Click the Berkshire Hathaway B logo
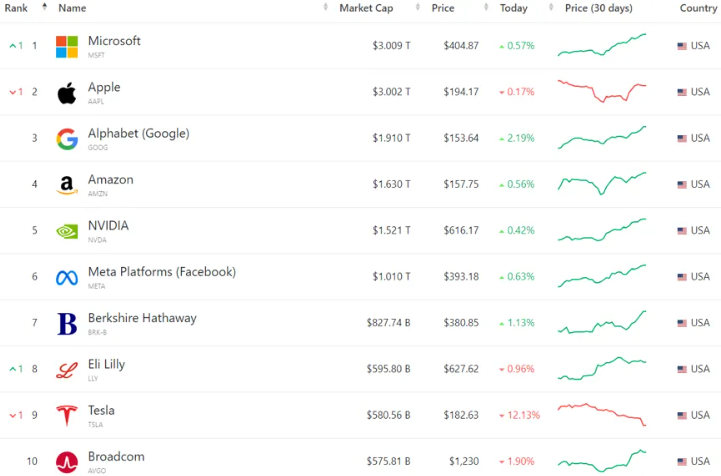721x476 pixels. point(67,324)
